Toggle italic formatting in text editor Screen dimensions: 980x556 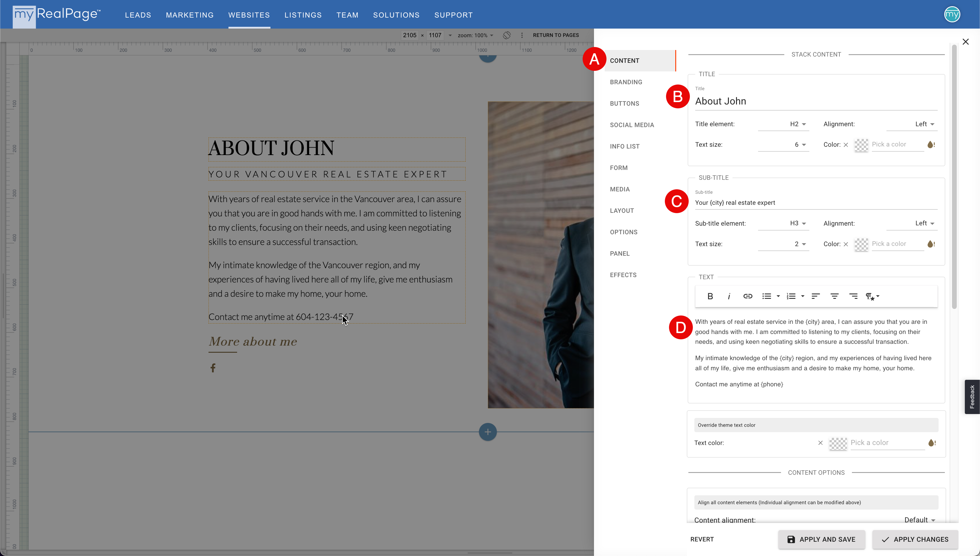pos(729,296)
